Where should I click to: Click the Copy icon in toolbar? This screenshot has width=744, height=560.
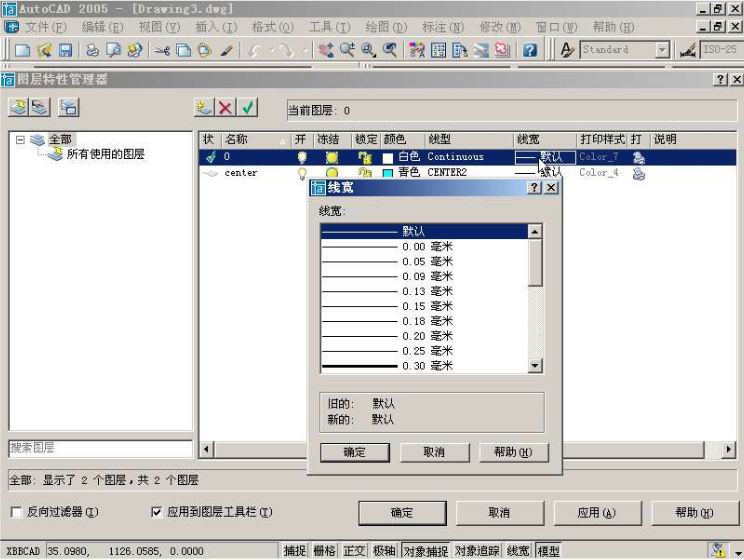click(x=183, y=49)
